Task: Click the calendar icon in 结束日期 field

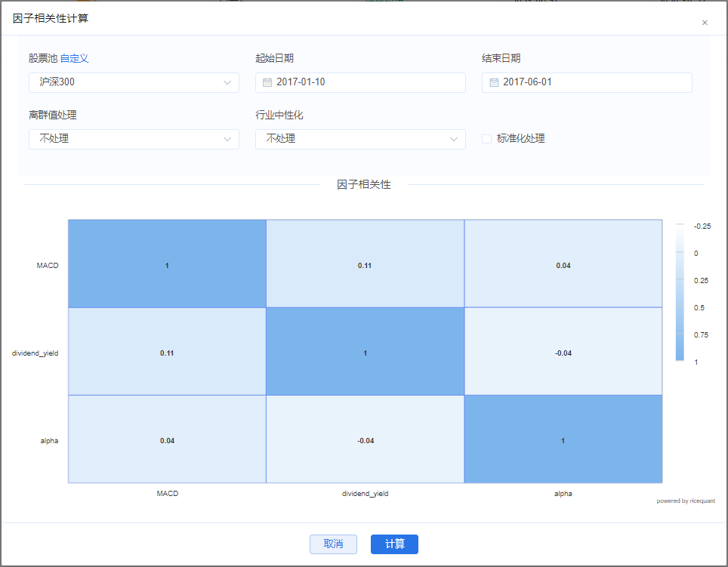Action: click(493, 82)
